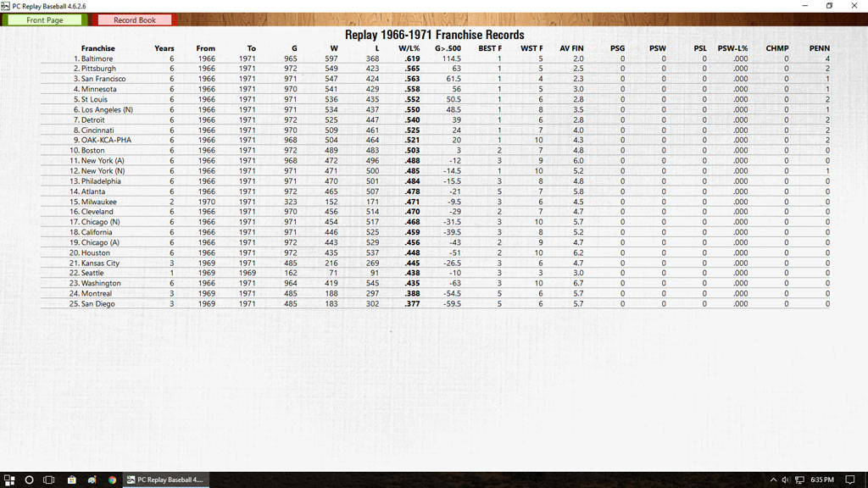The image size is (868, 488).
Task: Launch Google Chrome from the taskbar
Action: [x=112, y=480]
